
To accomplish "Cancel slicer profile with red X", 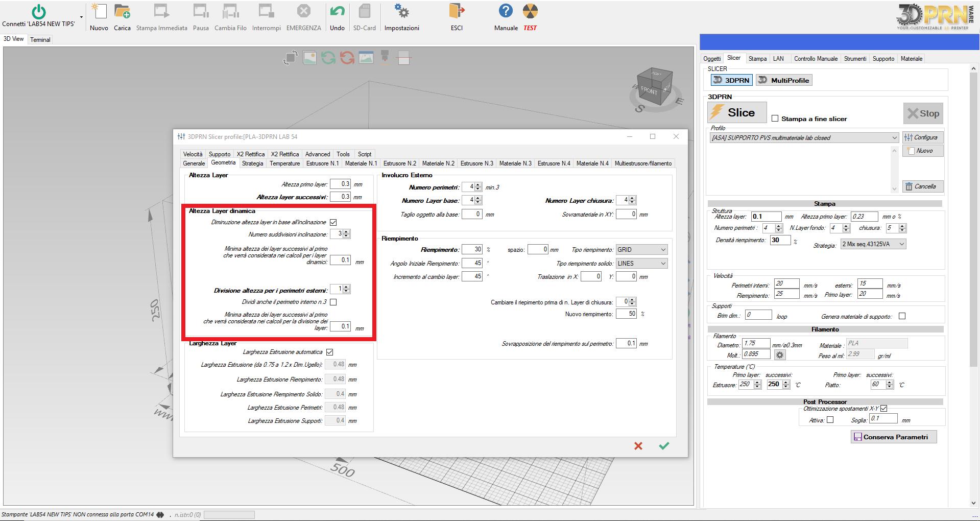I will (x=638, y=446).
